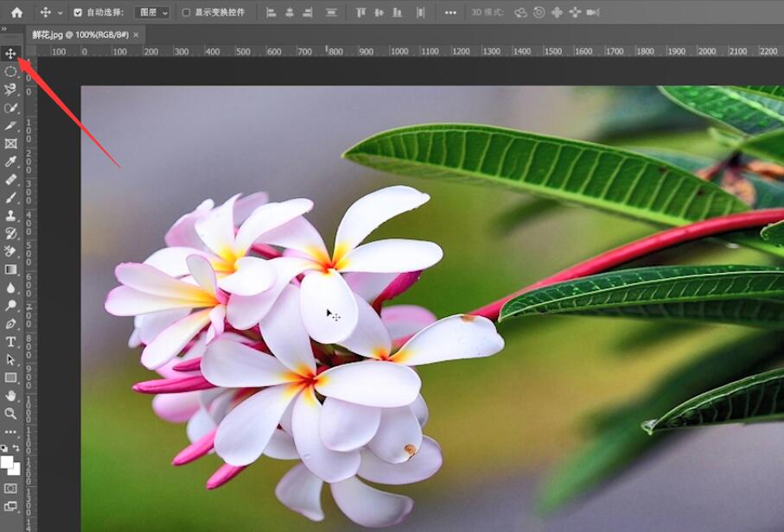Open the background color picker
The image size is (784, 532).
pos(16,470)
